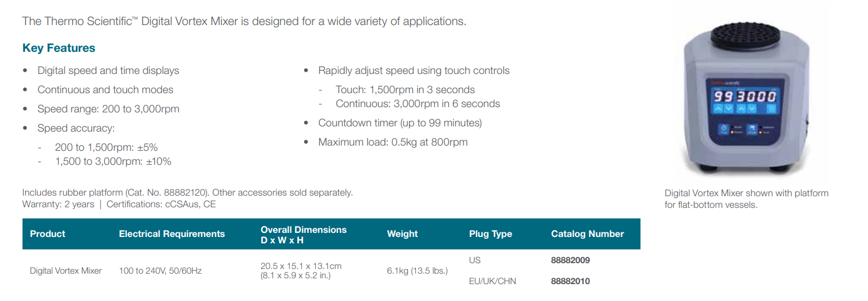Click the Product column header
This screenshot has width=868, height=301.
point(48,234)
